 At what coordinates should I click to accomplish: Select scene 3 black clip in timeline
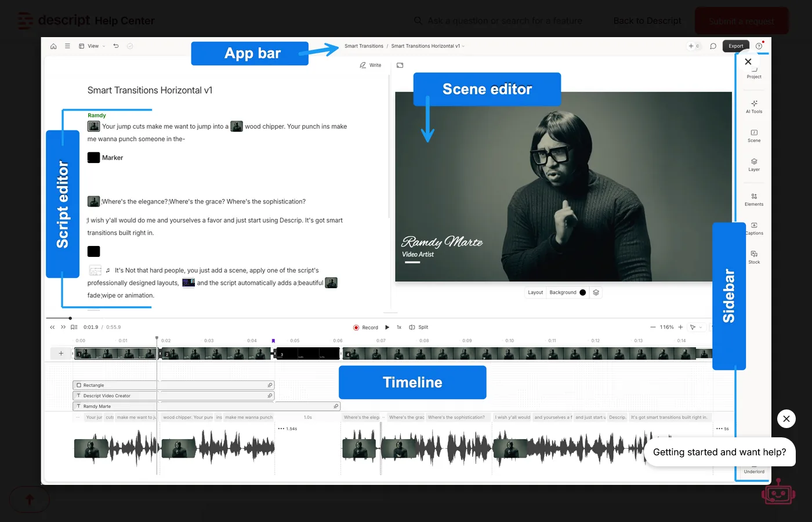[307, 353]
